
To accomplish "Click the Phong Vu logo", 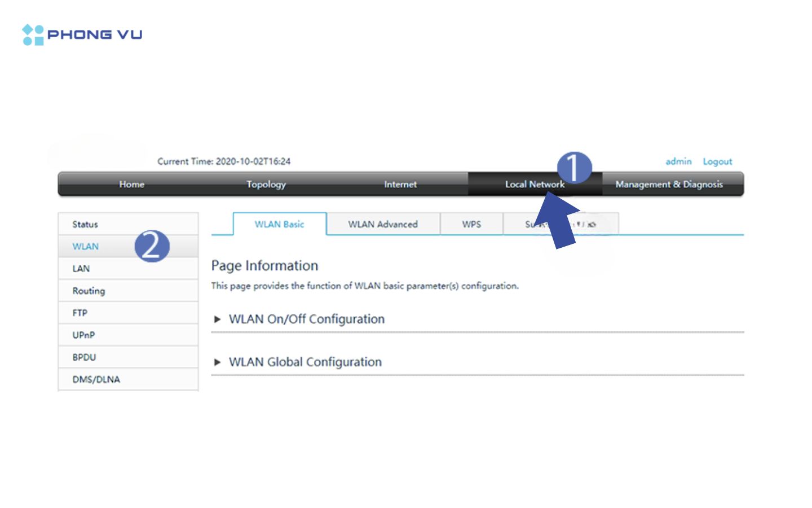I will [x=82, y=34].
